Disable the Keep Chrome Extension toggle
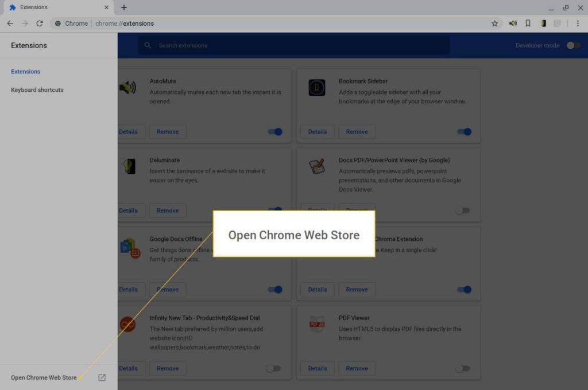Viewport: 588px width, 390px height. tap(464, 289)
